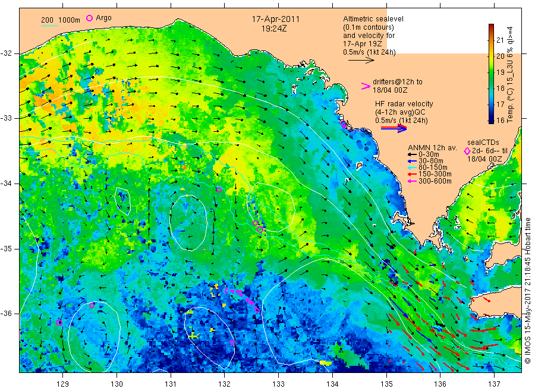This screenshot has height=392, width=535.
Task: Click the black 0-30m depth arrow
Action: point(412,154)
